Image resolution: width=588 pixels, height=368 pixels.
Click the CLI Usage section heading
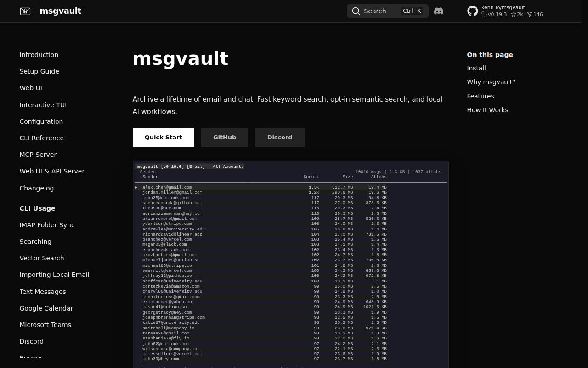tap(37, 208)
